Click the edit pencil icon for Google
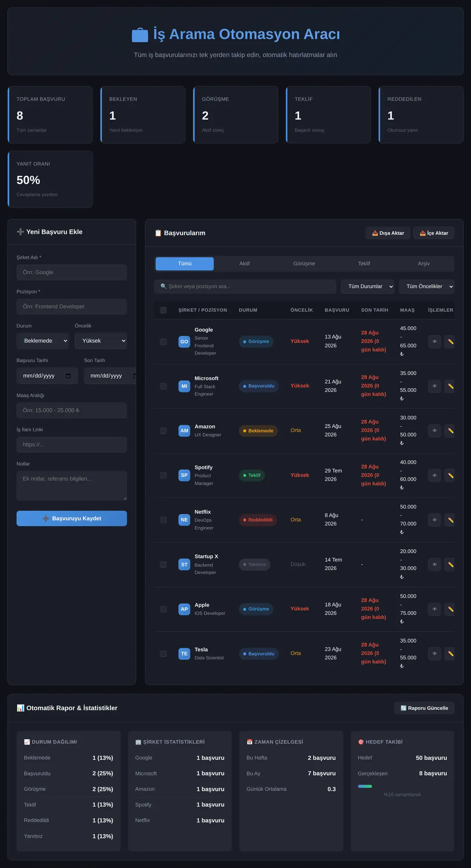The image size is (471, 868). [450, 341]
